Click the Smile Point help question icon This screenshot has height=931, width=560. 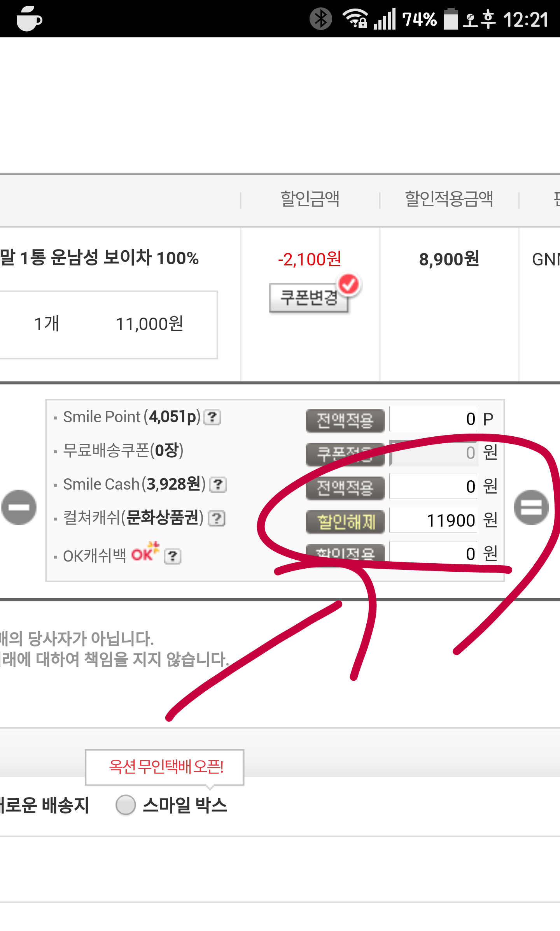point(213,417)
